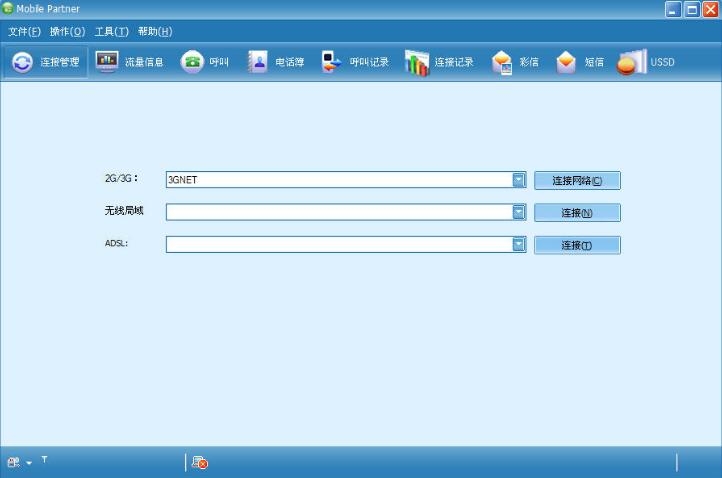Select the 呼叫 green phone icon
Screen dimensions: 722x478
(x=192, y=62)
